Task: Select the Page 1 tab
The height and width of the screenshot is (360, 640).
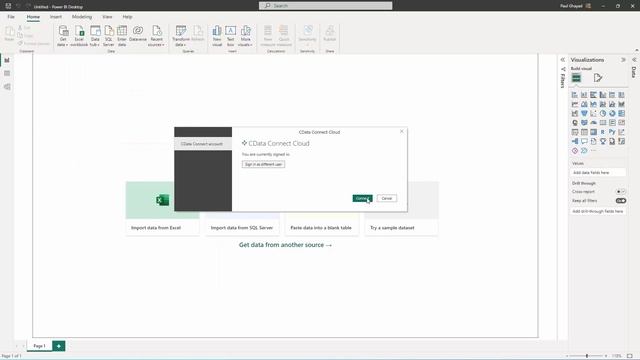Action: (x=40, y=346)
